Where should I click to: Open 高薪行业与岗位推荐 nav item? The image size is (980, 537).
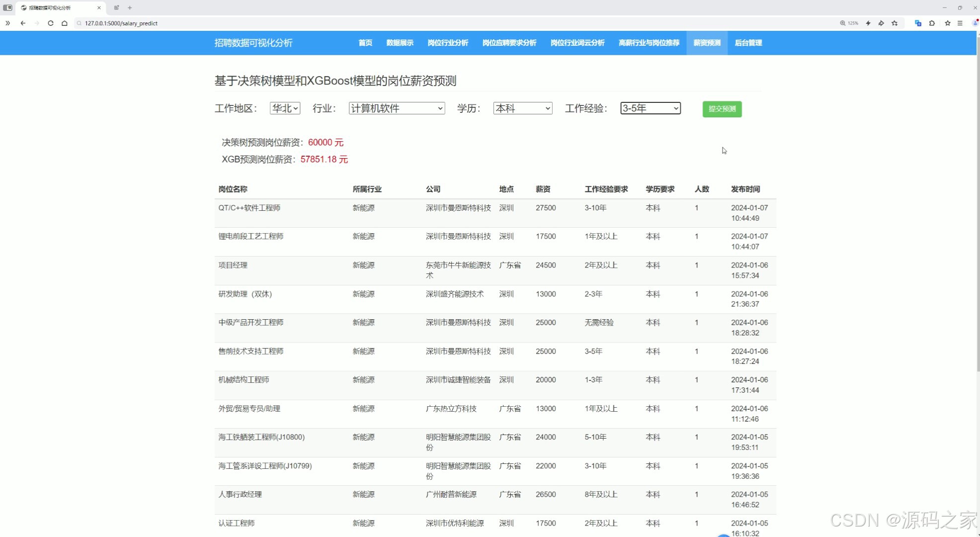pos(649,43)
